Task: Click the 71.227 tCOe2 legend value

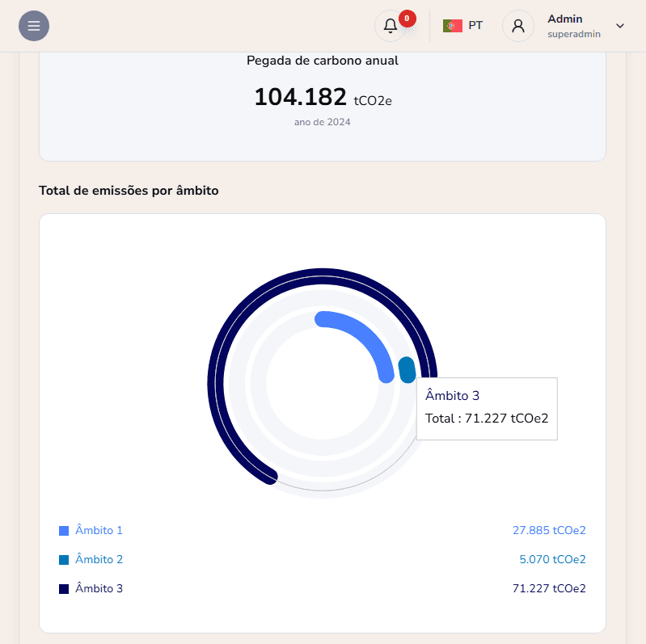Action: (549, 589)
